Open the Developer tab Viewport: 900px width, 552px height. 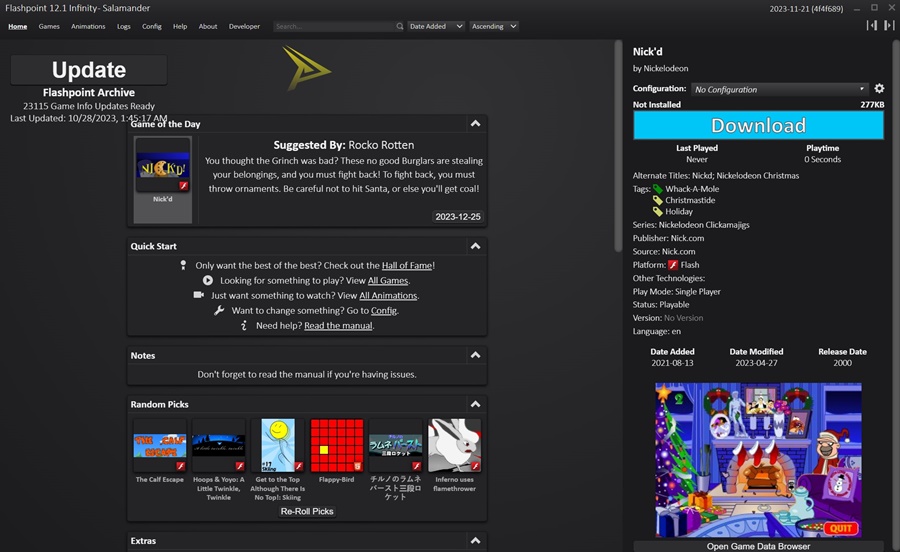tap(244, 26)
